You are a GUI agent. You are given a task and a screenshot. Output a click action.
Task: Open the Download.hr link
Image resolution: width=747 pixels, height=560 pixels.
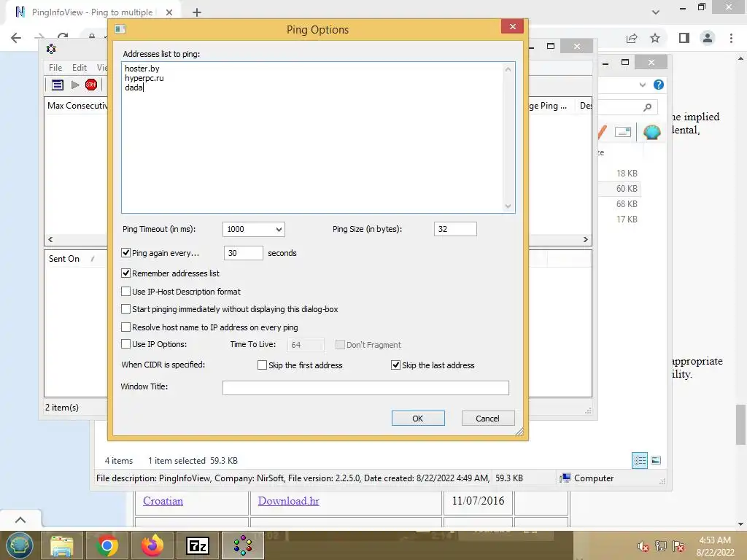point(288,501)
